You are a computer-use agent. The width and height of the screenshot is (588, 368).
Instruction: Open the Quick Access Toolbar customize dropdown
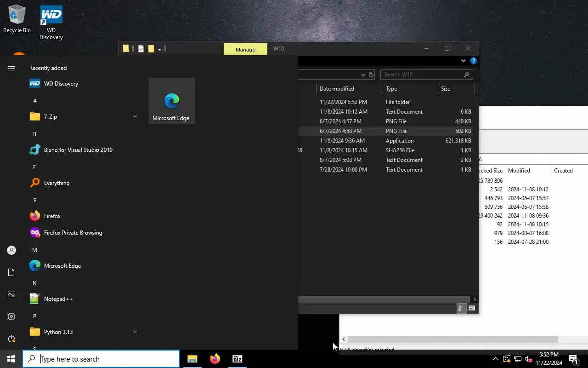click(x=159, y=49)
